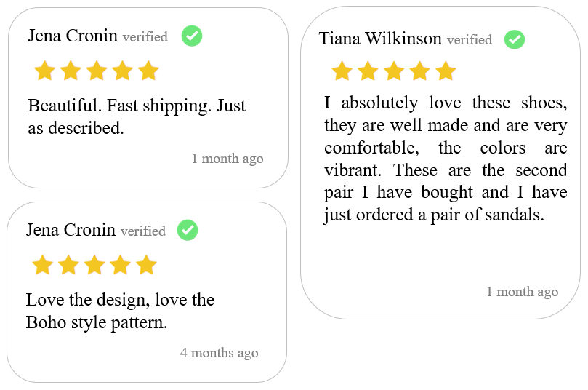Click the third star in the Fast shipping review
Viewport: 588px width, 390px height.
point(97,71)
